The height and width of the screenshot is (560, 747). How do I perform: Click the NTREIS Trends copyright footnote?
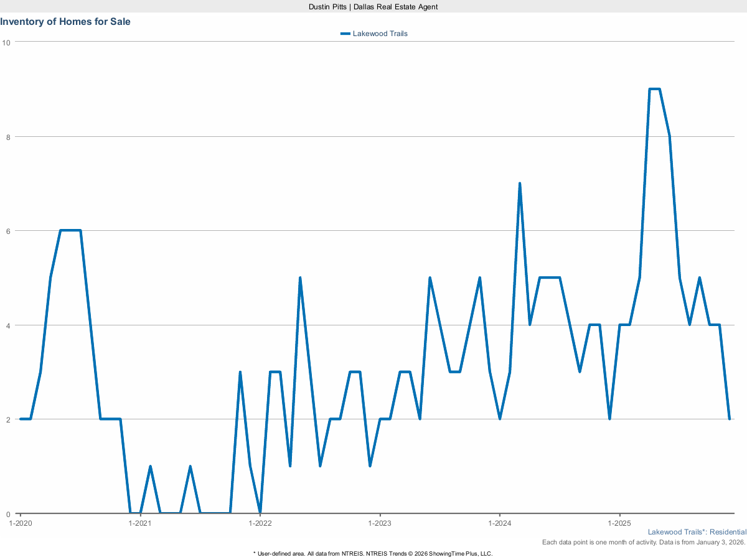coord(373,553)
